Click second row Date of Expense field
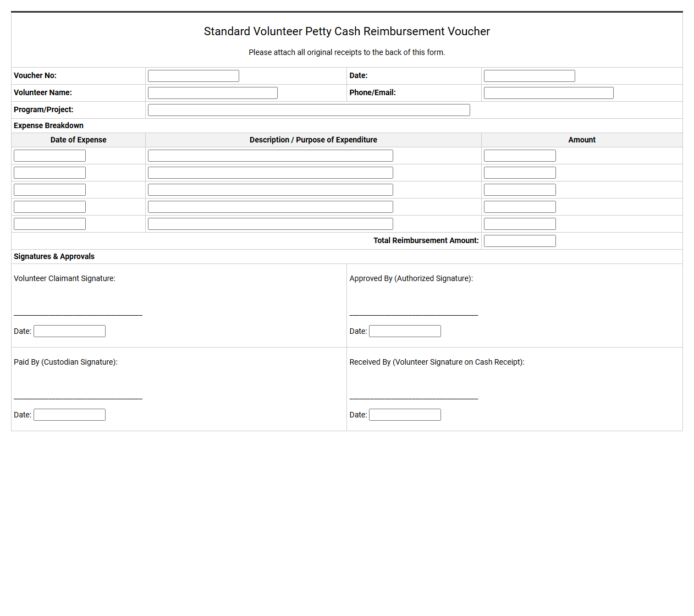 [x=49, y=173]
